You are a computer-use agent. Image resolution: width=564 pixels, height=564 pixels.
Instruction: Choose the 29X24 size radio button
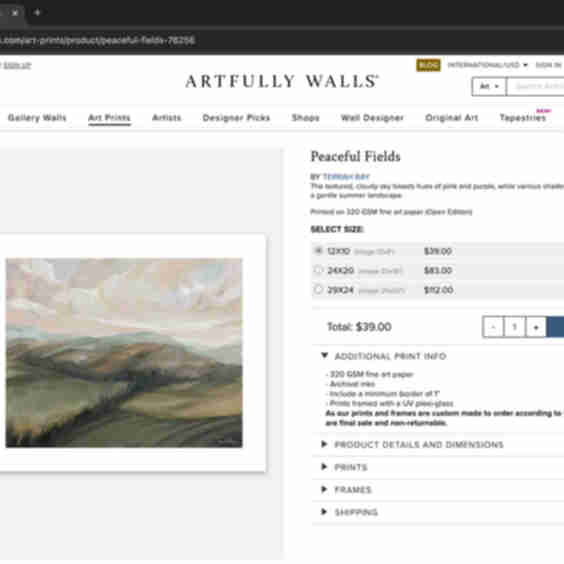point(318,289)
